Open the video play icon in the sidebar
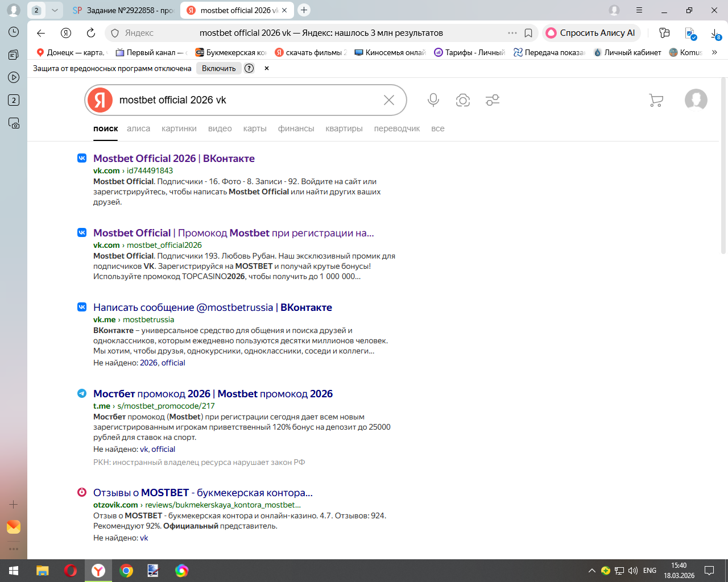 click(14, 77)
